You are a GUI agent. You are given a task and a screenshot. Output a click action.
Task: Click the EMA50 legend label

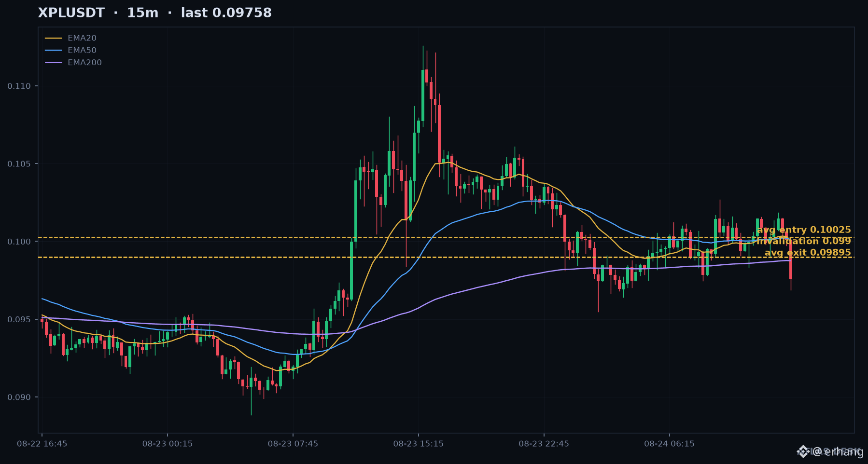click(x=82, y=50)
